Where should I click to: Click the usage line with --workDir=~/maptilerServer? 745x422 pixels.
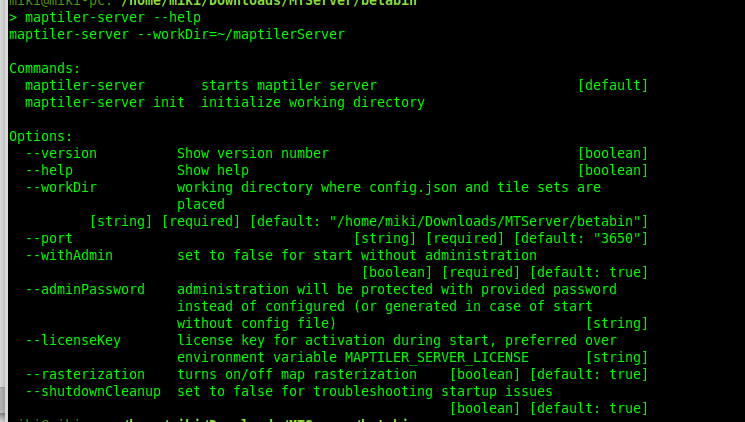(x=177, y=35)
